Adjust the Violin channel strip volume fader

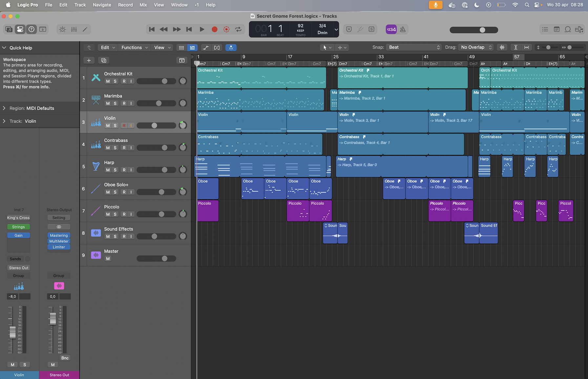coord(12,332)
